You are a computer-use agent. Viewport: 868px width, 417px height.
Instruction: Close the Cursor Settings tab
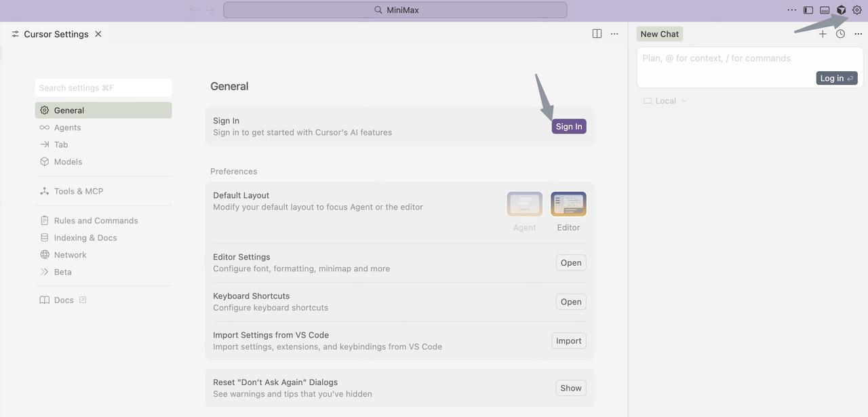coord(98,34)
